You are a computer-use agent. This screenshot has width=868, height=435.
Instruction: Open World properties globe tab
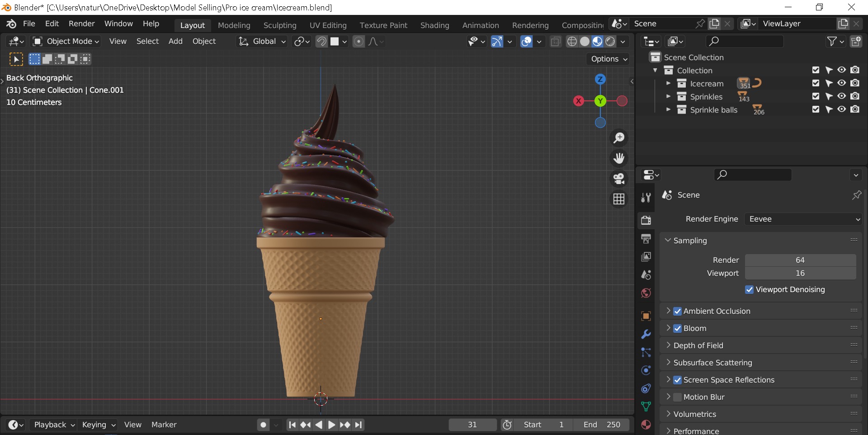tap(646, 293)
